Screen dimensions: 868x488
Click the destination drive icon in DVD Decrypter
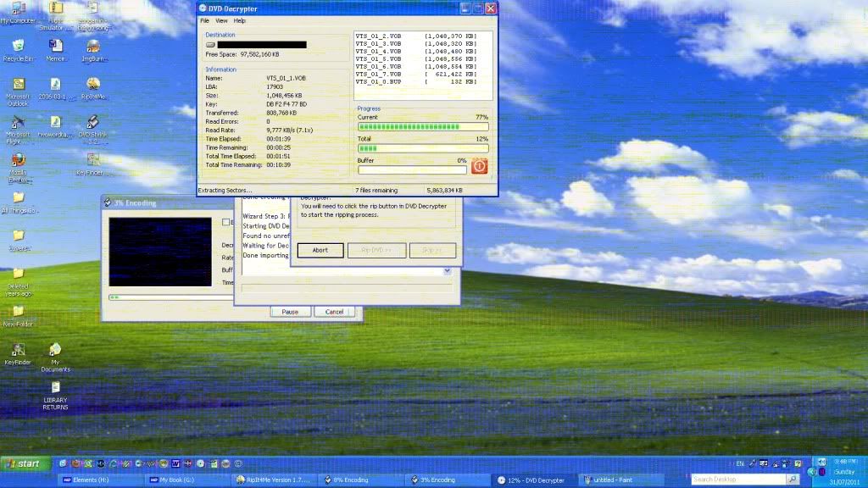click(210, 45)
